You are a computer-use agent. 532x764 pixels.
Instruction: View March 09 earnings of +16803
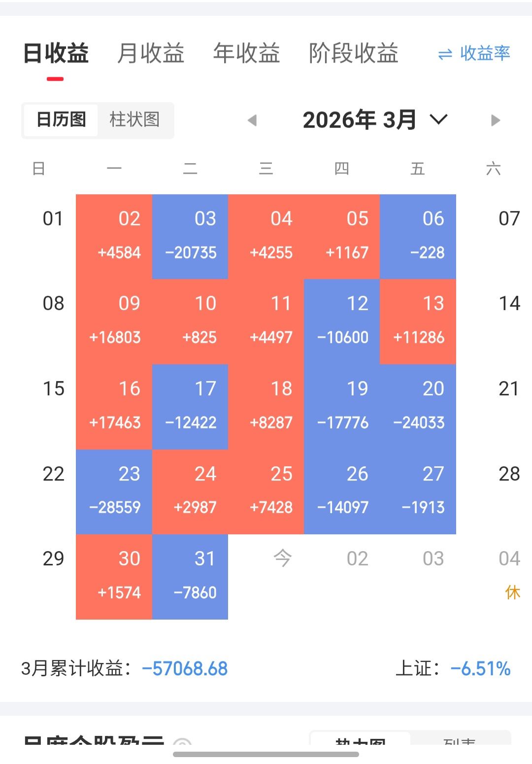coord(114,321)
